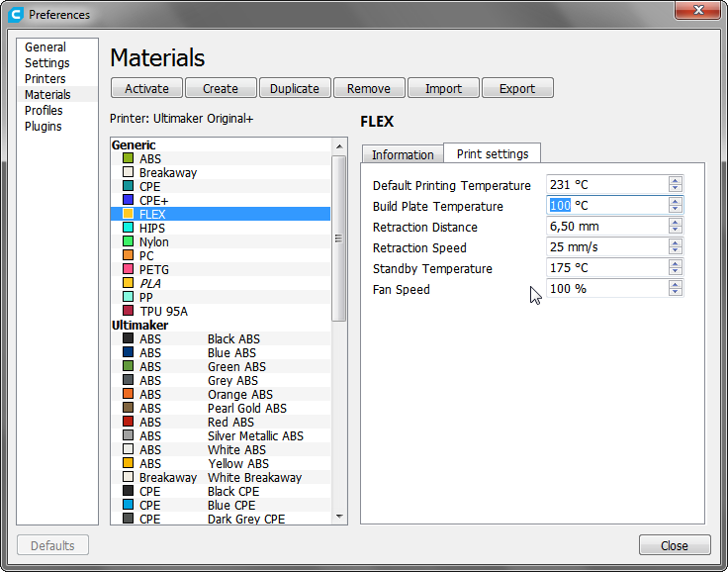Select the Print settings tab
This screenshot has height=572, width=728.
click(493, 153)
